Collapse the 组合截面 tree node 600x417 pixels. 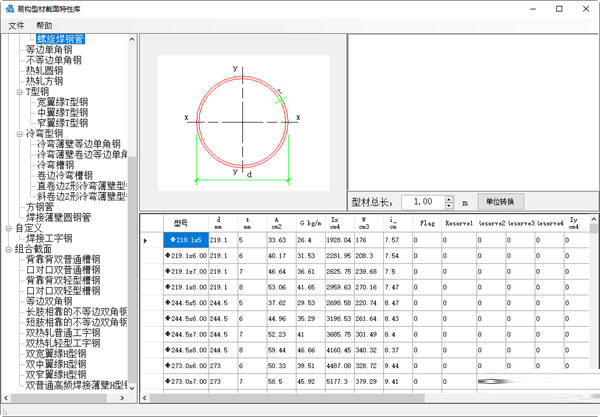point(7,249)
